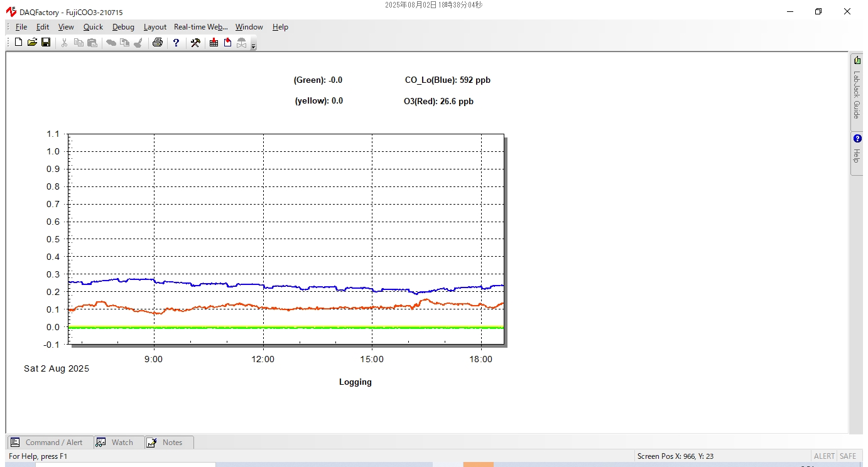The image size is (868, 467).
Task: Click the 1.1 y-axis label
Action: pos(53,134)
